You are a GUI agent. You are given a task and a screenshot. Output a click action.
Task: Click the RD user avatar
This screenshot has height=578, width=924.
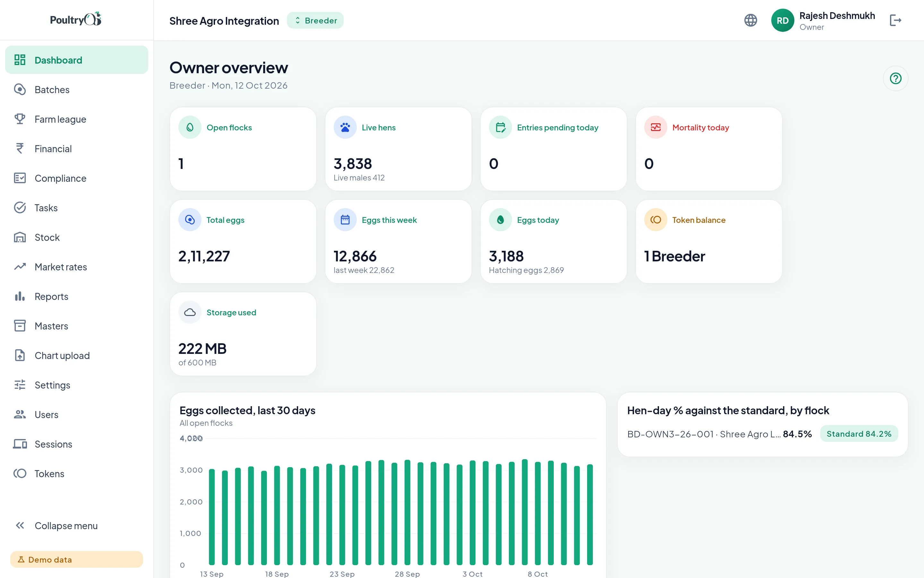click(782, 21)
